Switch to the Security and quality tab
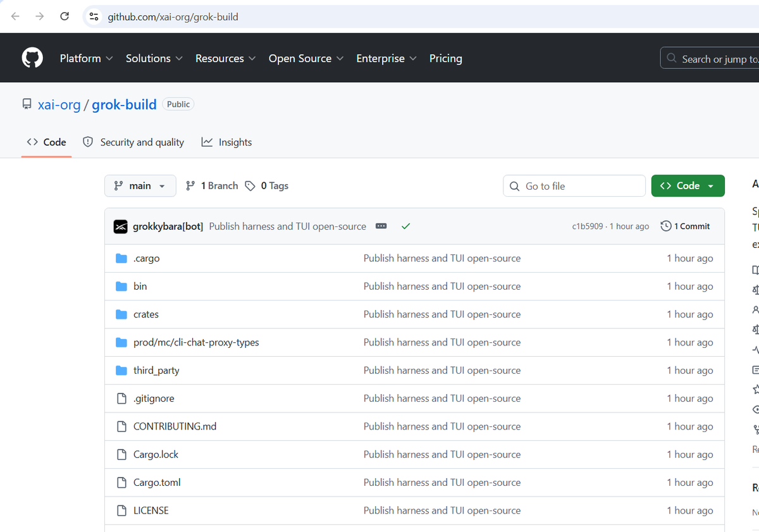The width and height of the screenshot is (759, 532). click(x=133, y=142)
